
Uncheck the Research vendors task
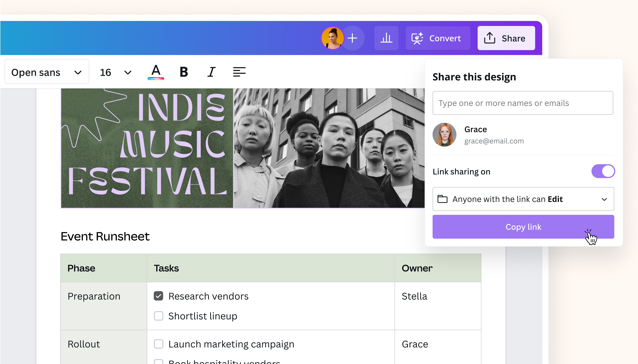159,296
